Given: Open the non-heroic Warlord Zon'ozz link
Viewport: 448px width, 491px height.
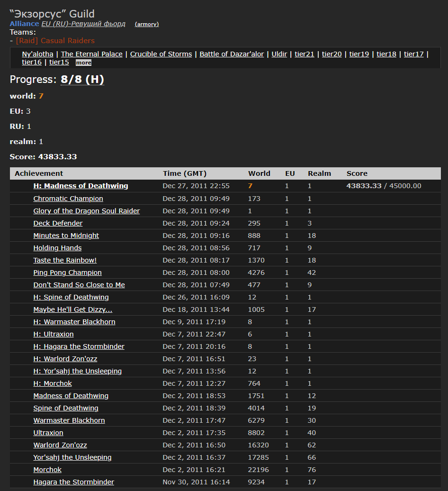Looking at the screenshot, I should [x=60, y=445].
